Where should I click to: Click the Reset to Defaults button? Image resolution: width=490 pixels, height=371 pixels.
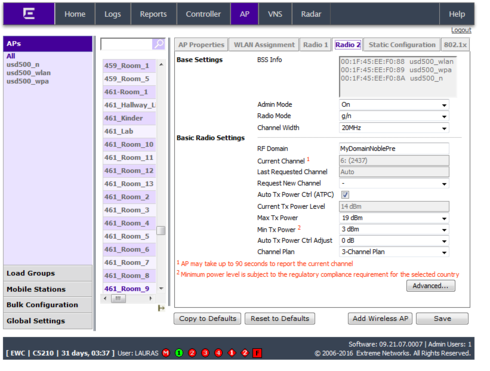coord(280,319)
